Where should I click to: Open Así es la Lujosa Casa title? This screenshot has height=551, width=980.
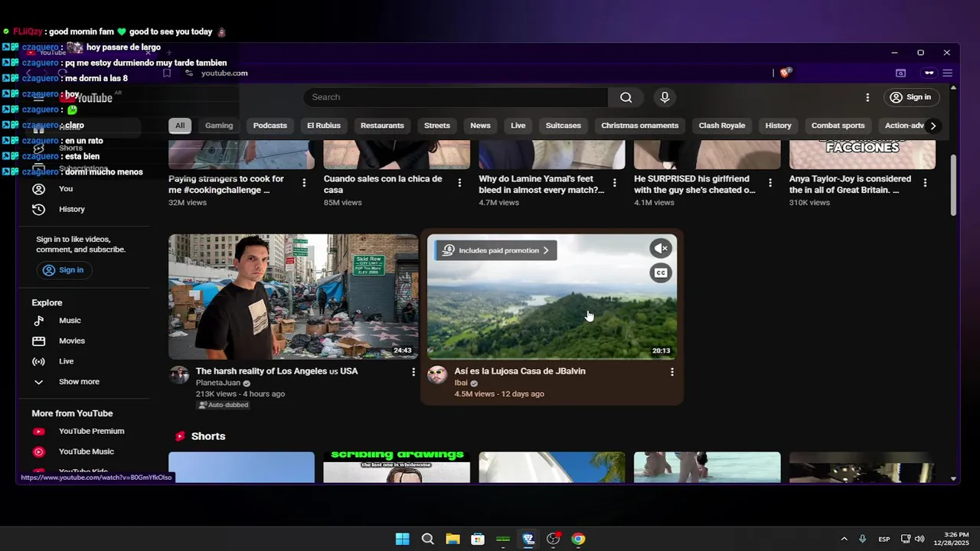tap(520, 371)
